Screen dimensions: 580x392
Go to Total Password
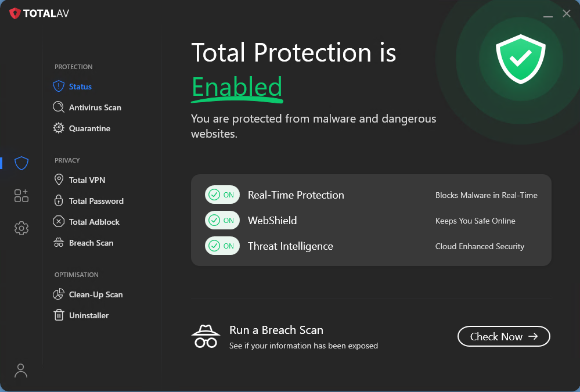tap(96, 201)
